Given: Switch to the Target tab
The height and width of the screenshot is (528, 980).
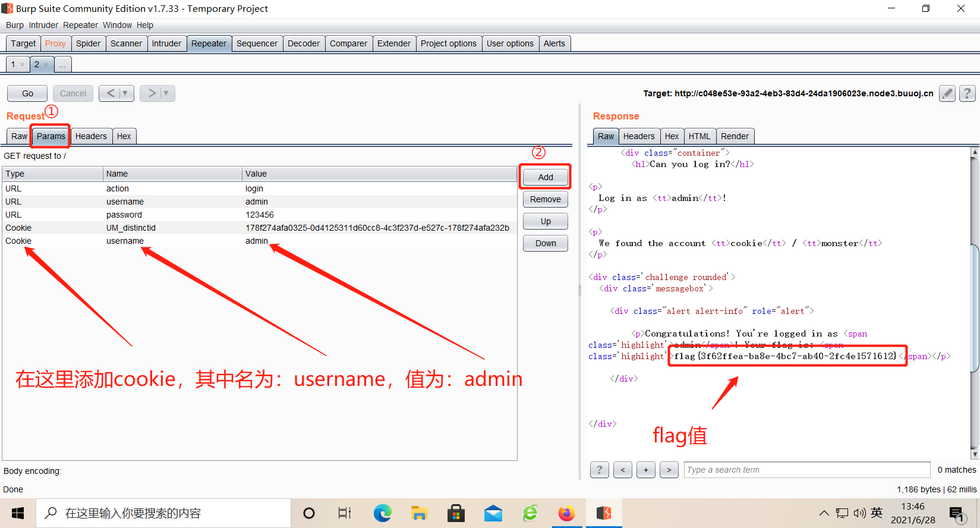Looking at the screenshot, I should (x=23, y=43).
